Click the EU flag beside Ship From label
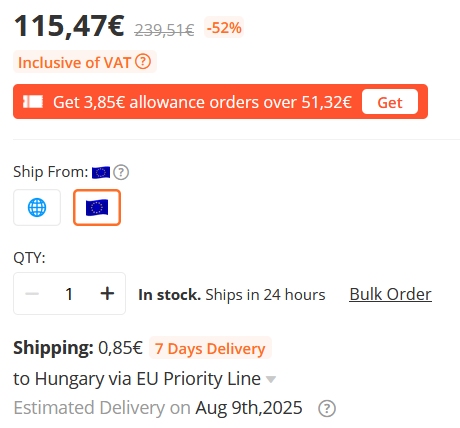The image size is (460, 428). 101,172
